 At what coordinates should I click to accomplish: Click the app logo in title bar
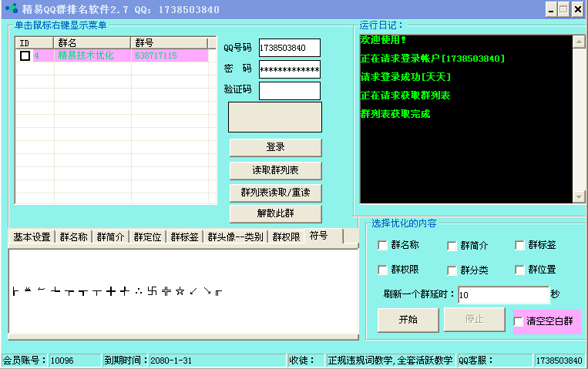12,8
